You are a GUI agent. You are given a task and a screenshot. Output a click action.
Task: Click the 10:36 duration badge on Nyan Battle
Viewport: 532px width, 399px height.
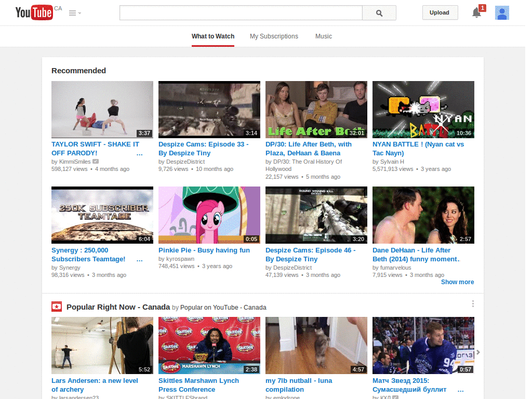point(463,133)
